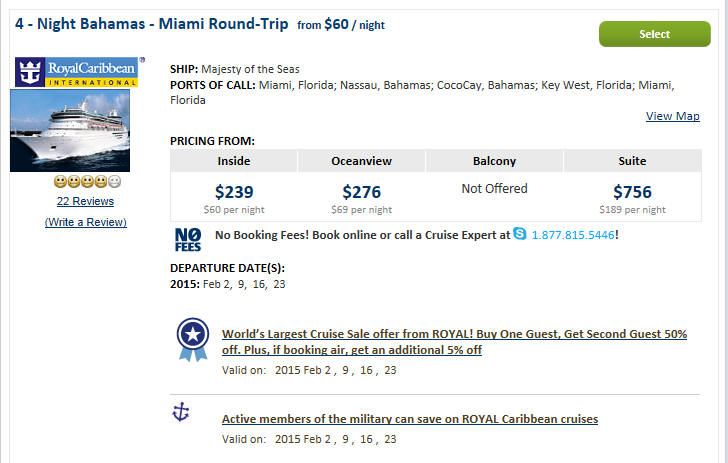Click the anchor icon beside military offer

pyautogui.click(x=181, y=412)
